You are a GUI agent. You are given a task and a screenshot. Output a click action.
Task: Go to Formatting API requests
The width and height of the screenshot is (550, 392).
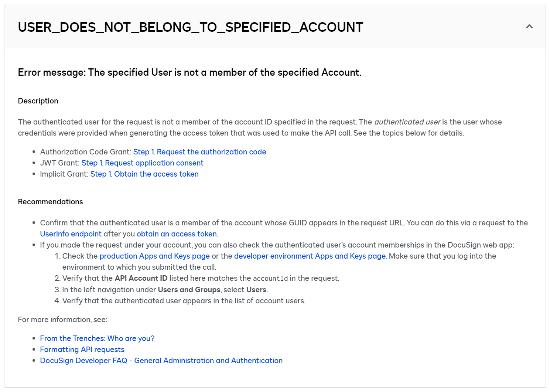point(82,350)
